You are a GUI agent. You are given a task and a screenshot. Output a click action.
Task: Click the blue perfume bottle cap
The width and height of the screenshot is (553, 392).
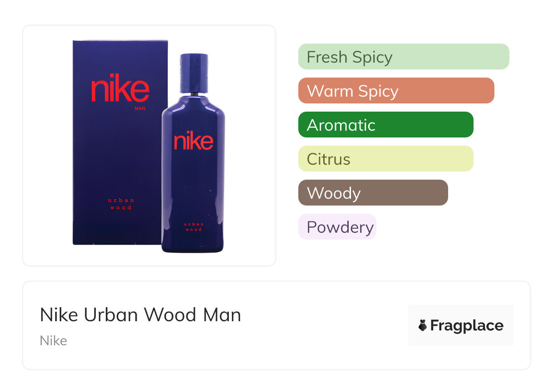click(x=194, y=72)
